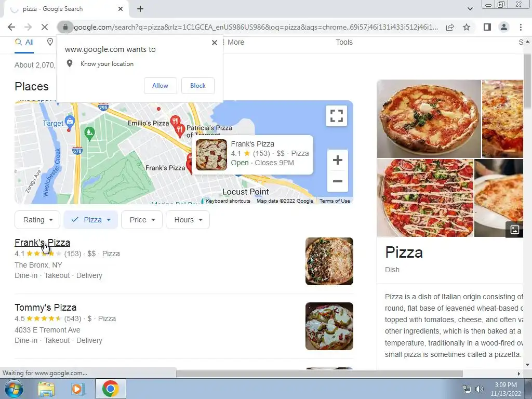Image resolution: width=532 pixels, height=399 pixels.
Task: Click the Pizza knowledge panel title
Action: click(404, 252)
